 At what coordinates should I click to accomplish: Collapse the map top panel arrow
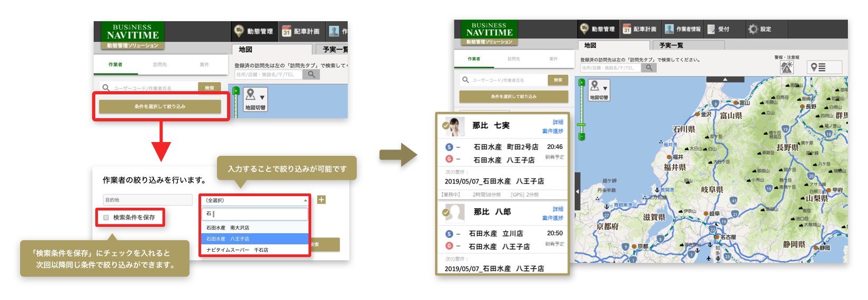(x=725, y=79)
